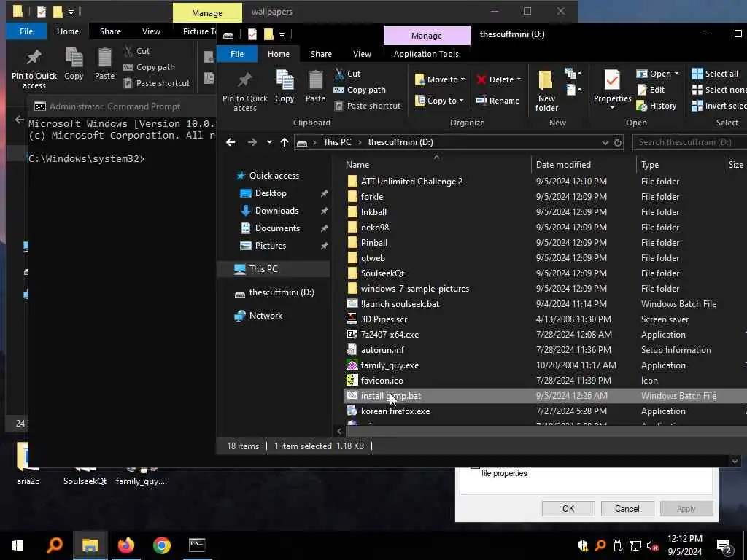Click the horizontal scrollbar in file list

(546, 432)
